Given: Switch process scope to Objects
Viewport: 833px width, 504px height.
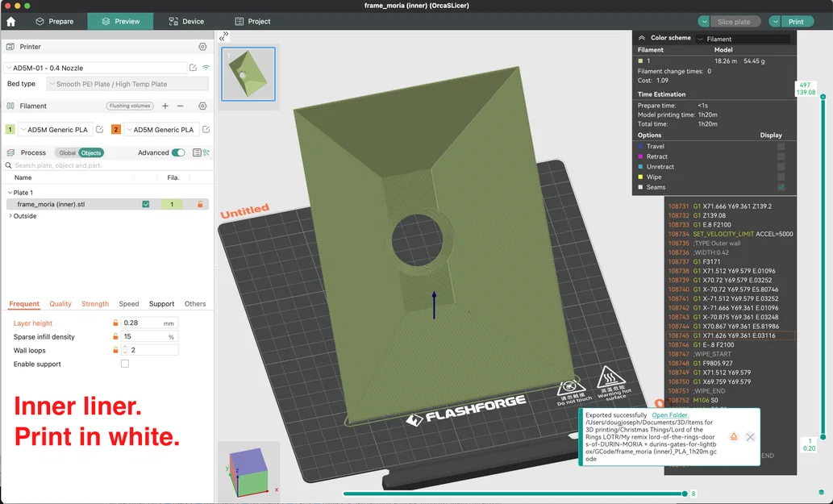Looking at the screenshot, I should point(91,153).
